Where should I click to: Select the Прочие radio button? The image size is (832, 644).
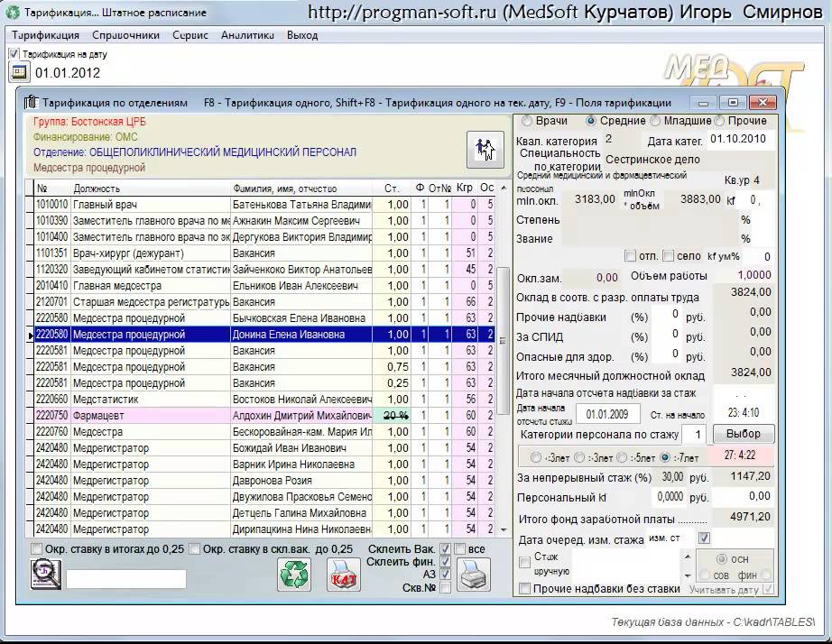coord(719,121)
